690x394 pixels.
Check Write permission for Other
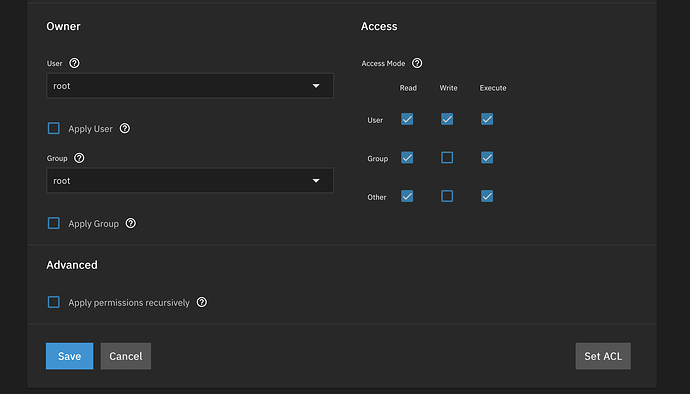447,196
